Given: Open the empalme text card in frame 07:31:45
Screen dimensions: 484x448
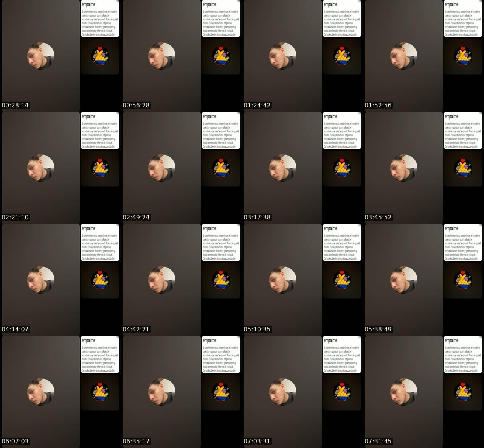Looking at the screenshot, I should (463, 355).
